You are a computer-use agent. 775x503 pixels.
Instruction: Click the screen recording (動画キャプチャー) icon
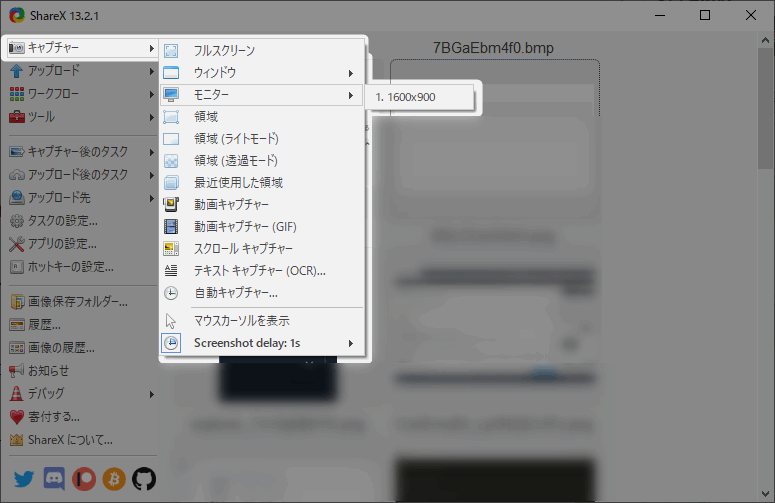[x=171, y=204]
